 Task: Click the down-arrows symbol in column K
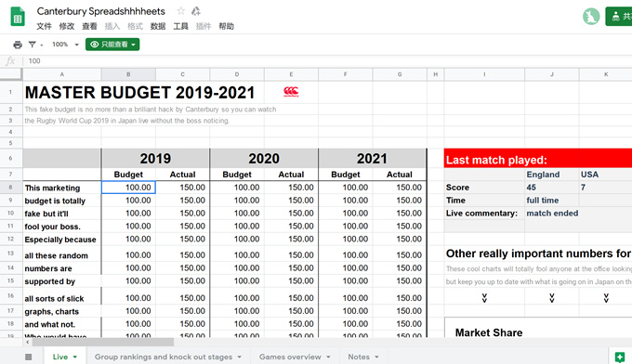(606, 298)
